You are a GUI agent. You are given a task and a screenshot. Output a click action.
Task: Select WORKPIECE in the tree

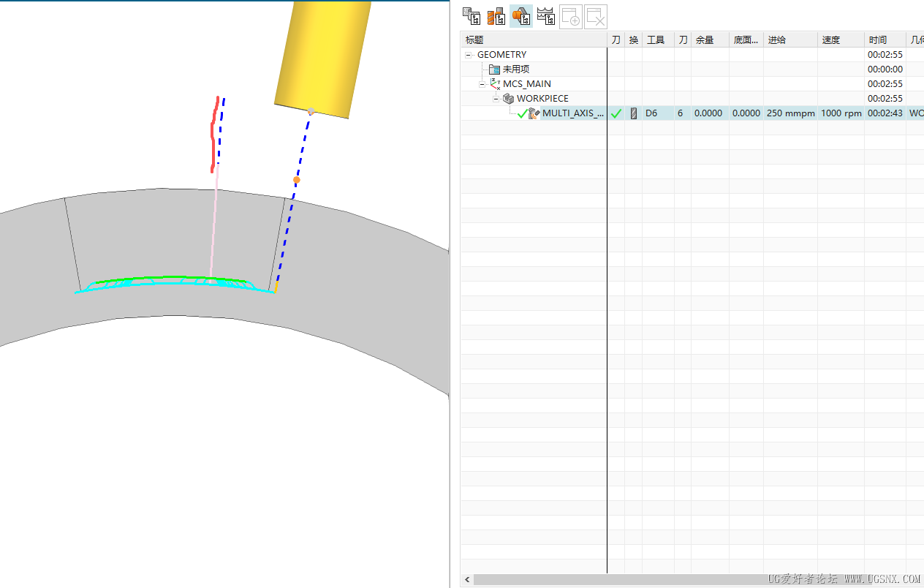pos(542,99)
